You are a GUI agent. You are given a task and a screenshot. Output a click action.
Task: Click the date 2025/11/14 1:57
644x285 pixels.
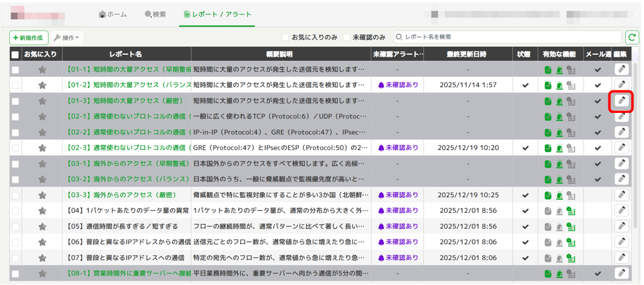pyautogui.click(x=468, y=85)
